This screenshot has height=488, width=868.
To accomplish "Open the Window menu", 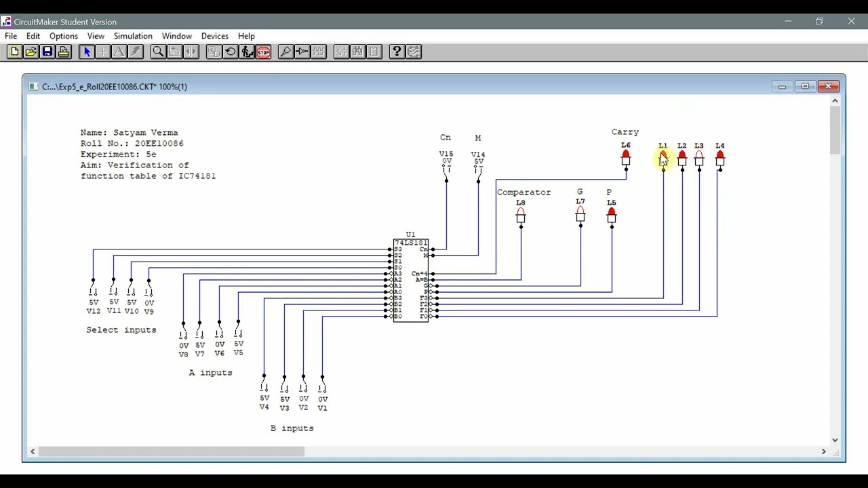I will point(176,36).
